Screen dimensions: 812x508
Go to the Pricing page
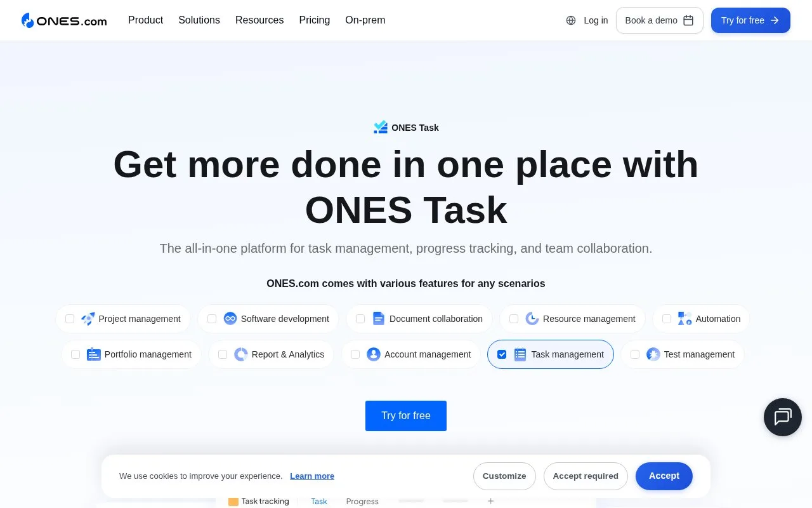click(x=315, y=20)
